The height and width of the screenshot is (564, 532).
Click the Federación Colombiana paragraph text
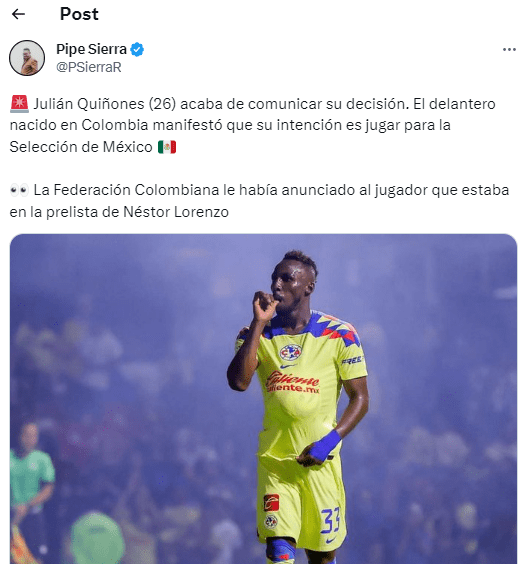pos(259,201)
